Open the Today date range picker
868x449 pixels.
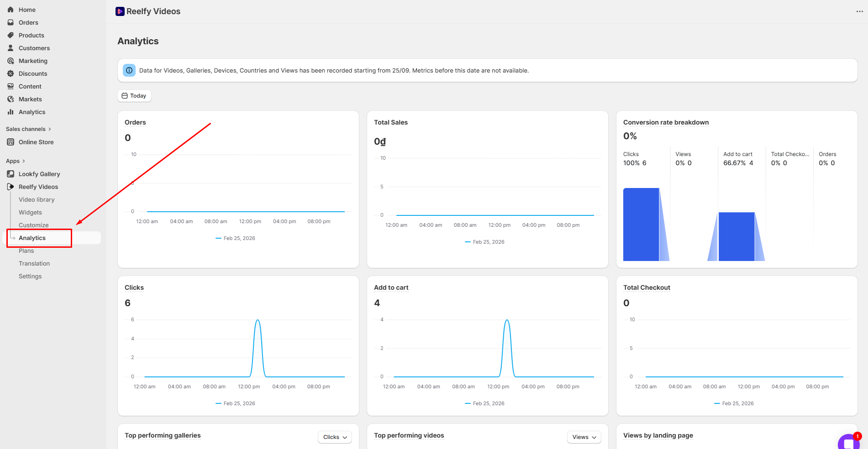click(134, 96)
